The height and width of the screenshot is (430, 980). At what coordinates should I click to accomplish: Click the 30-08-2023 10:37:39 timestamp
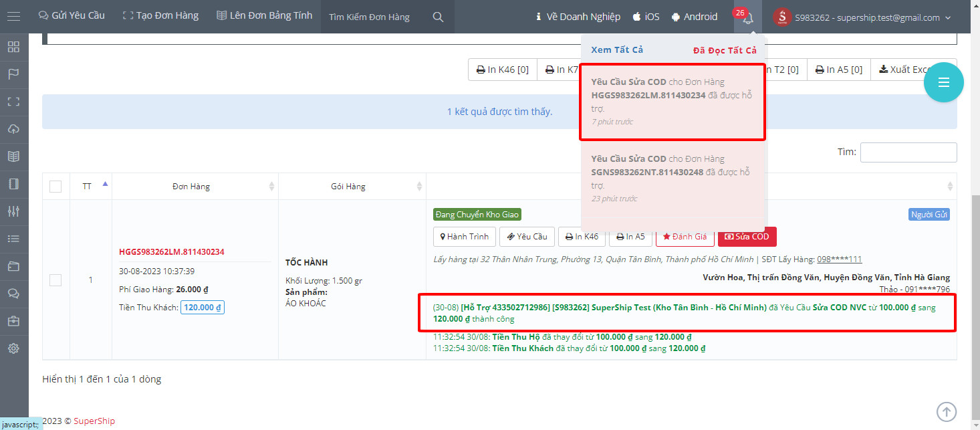coord(157,272)
